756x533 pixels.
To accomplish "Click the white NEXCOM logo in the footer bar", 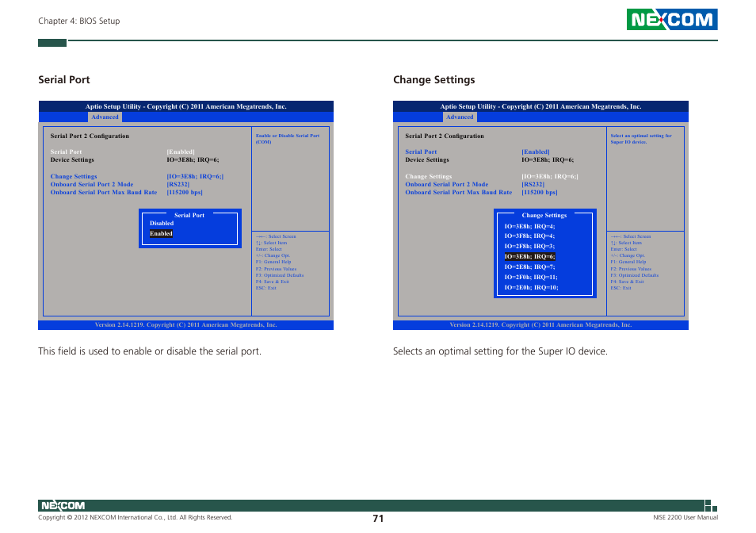I will tap(63, 505).
